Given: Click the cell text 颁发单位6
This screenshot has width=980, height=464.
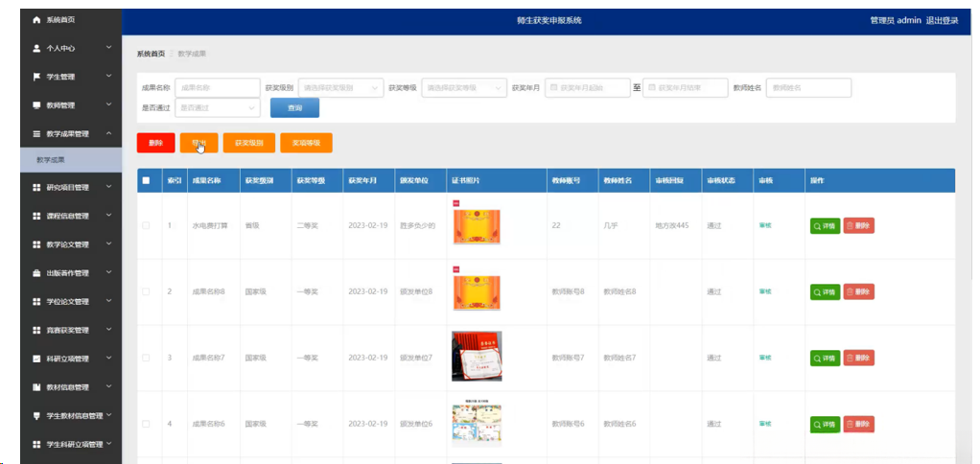Looking at the screenshot, I should (x=416, y=424).
